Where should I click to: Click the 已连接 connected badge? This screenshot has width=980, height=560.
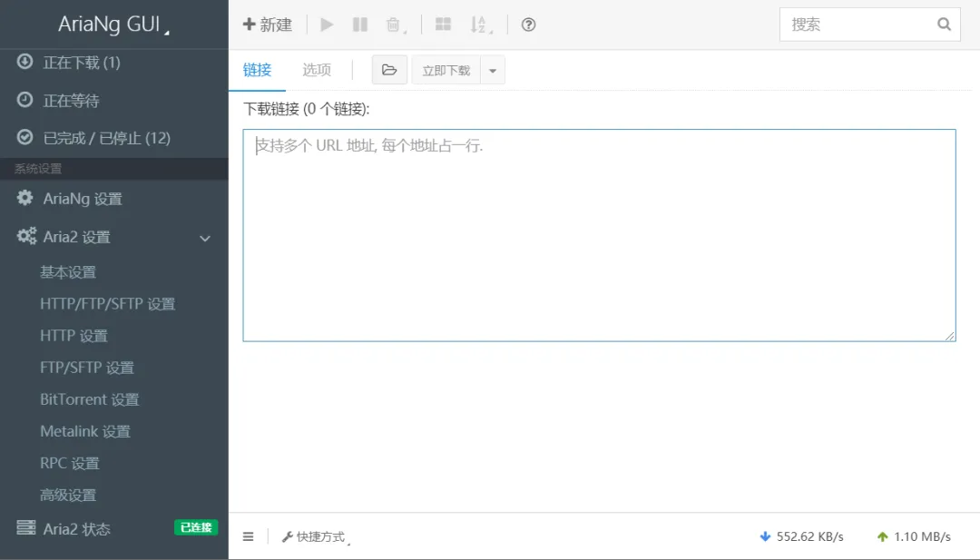tap(196, 527)
